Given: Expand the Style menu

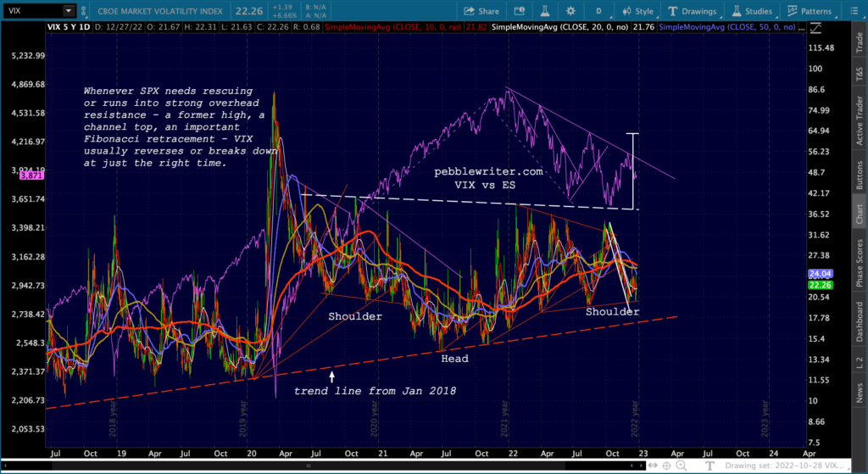Looking at the screenshot, I should [638, 11].
